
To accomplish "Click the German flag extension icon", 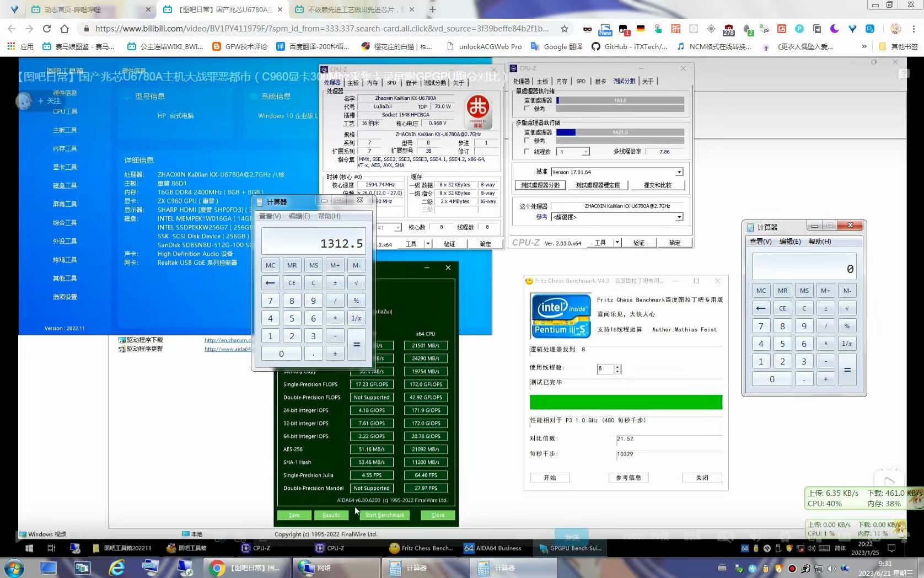I will coord(641,29).
